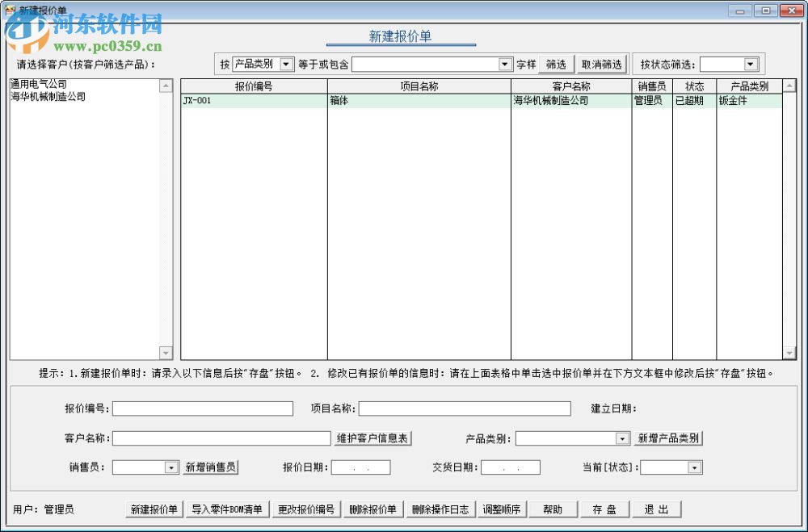Click the 销售员 column header
Viewport: 808px width, 532px height.
click(x=652, y=86)
